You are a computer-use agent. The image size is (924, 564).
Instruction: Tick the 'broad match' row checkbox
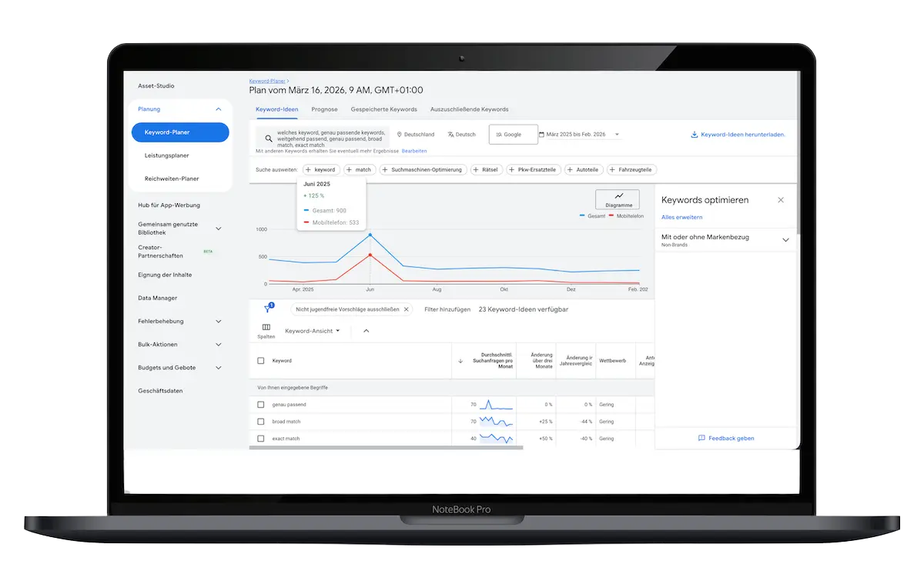261,422
